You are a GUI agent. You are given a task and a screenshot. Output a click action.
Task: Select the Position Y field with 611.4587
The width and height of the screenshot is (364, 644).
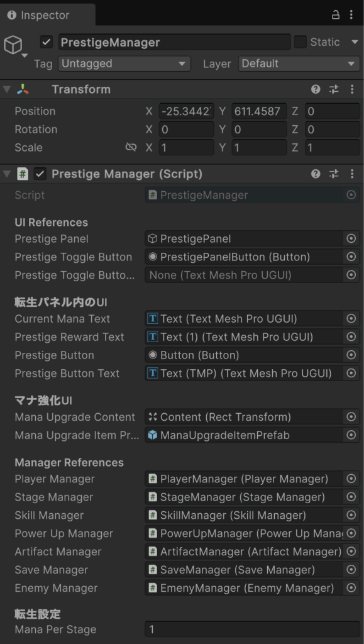pos(259,111)
